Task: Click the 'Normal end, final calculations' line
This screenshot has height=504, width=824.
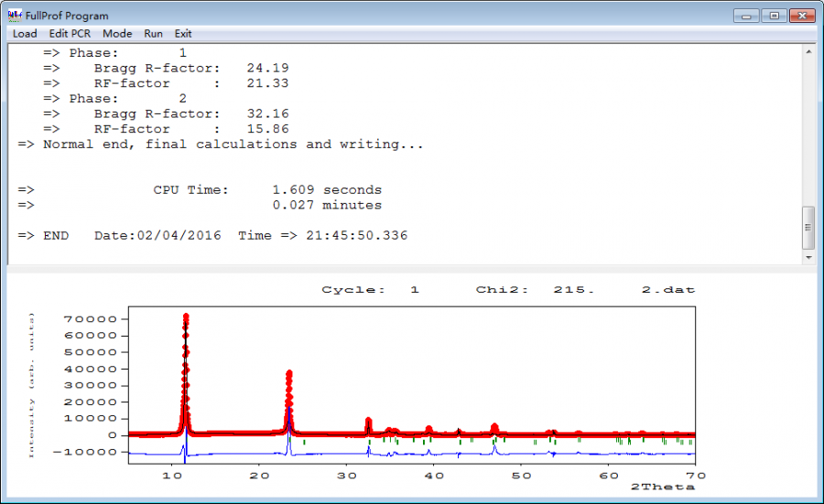Action: coord(221,145)
